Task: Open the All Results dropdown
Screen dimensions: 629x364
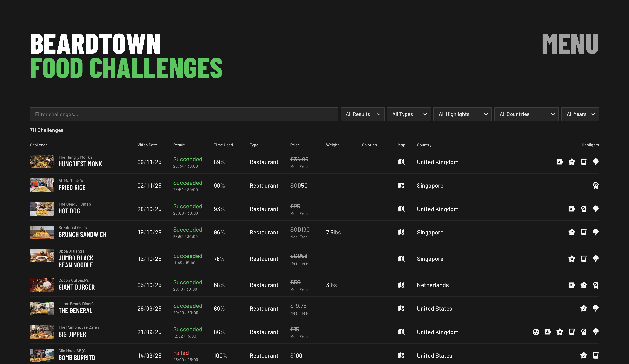Action: (x=362, y=114)
